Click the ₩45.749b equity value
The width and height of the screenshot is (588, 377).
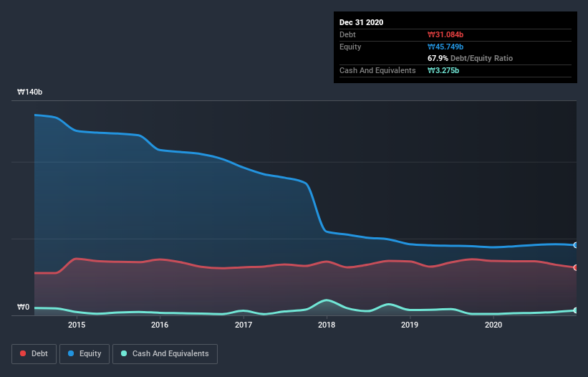click(445, 47)
